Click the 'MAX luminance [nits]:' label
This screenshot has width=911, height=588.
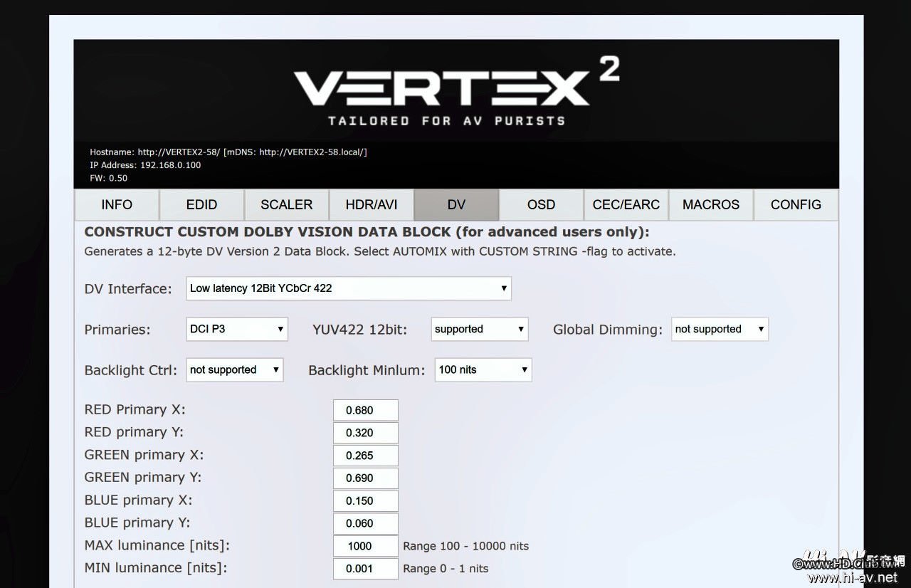157,545
